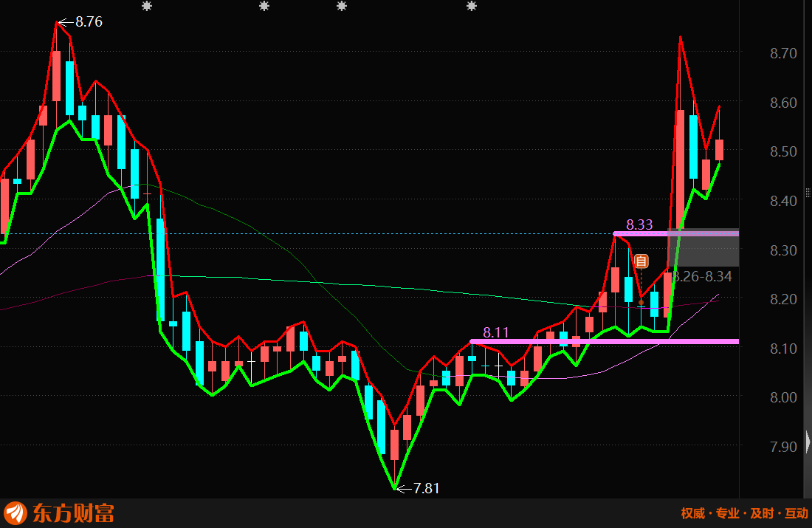Screen dimensions: 812x528
Task: Click the 8.10 price axis label
Action: pyautogui.click(x=783, y=349)
